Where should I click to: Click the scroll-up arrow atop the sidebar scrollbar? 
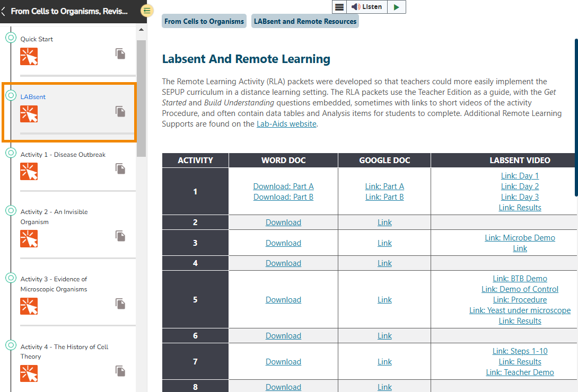click(x=141, y=30)
